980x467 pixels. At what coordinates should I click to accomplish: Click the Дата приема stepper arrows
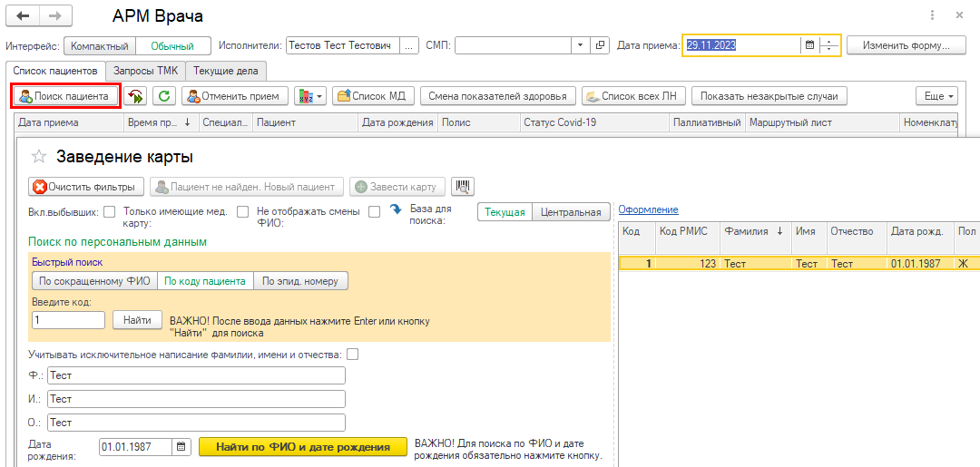click(x=829, y=45)
